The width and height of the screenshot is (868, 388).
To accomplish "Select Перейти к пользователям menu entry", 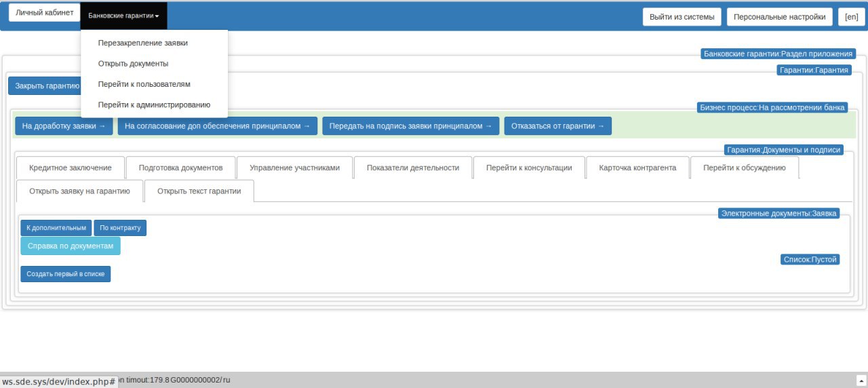I will coord(144,85).
